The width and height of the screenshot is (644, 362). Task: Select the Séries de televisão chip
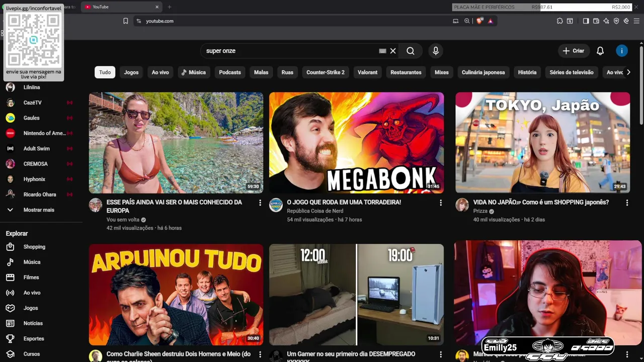(572, 72)
